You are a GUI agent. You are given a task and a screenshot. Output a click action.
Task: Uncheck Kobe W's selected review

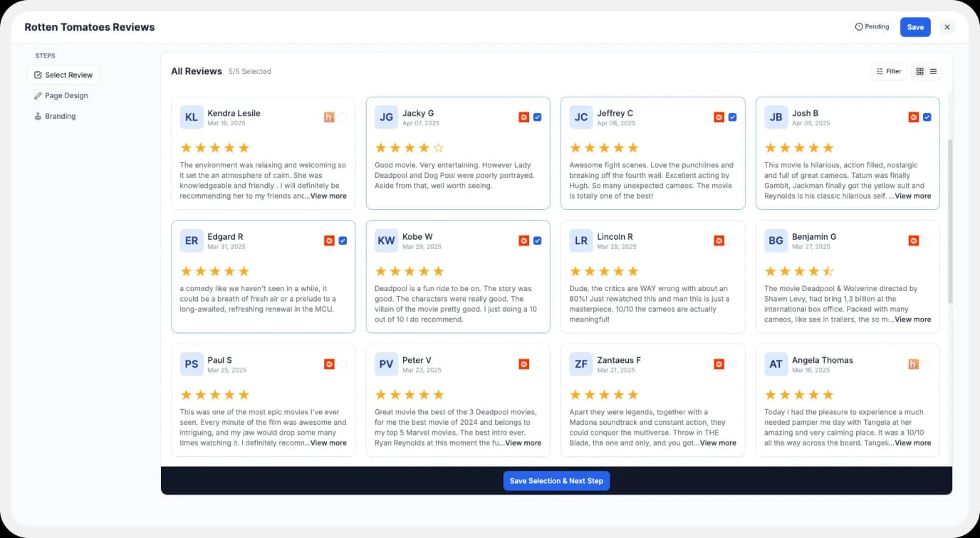pyautogui.click(x=538, y=241)
